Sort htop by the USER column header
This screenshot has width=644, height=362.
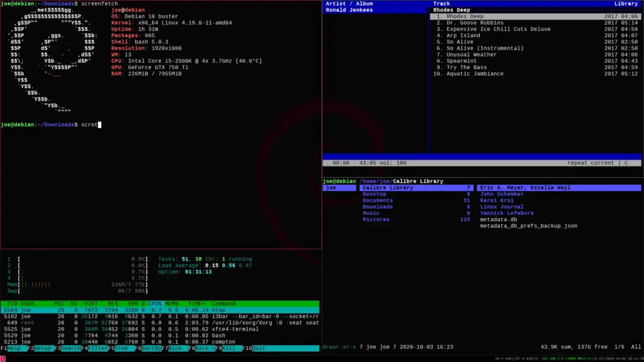pos(27,304)
